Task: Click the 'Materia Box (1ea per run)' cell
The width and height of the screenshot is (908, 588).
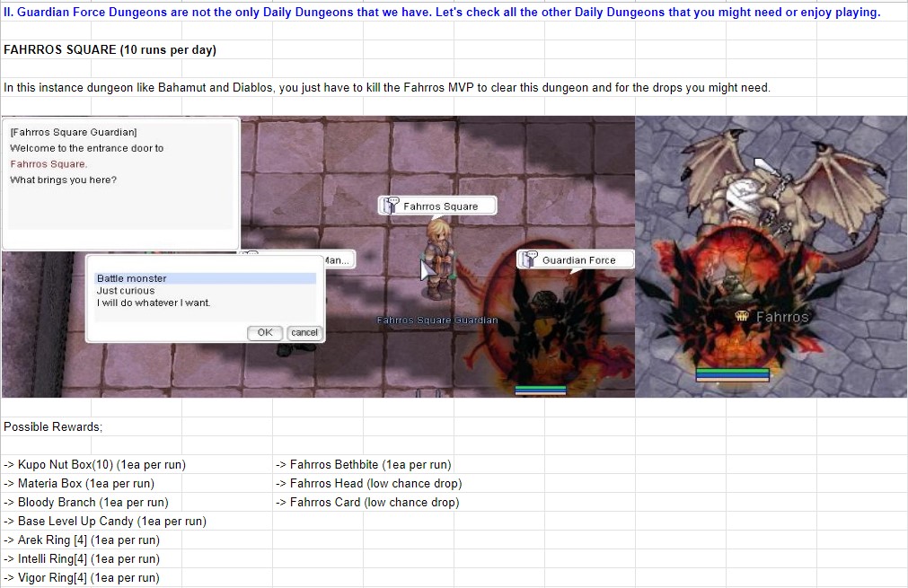Action: [79, 483]
